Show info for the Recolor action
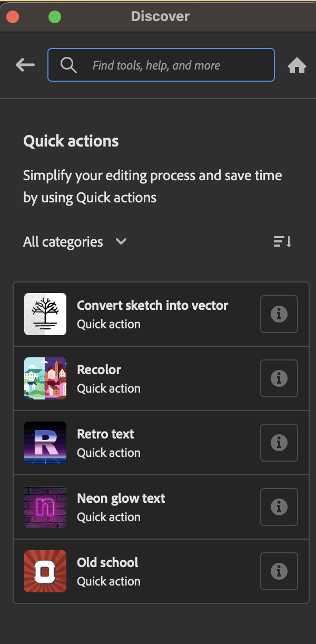The width and height of the screenshot is (316, 644). (x=279, y=378)
